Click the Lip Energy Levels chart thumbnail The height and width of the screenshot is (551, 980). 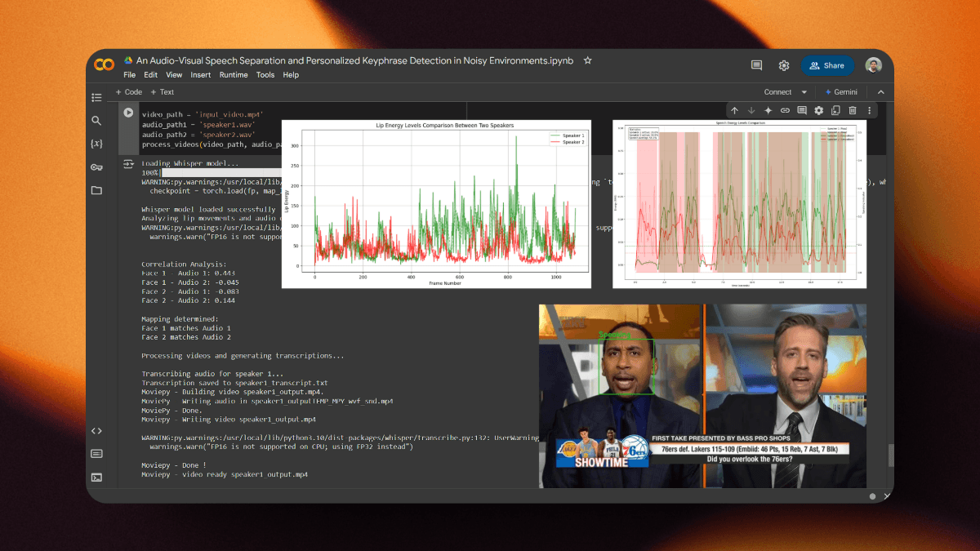(436, 203)
